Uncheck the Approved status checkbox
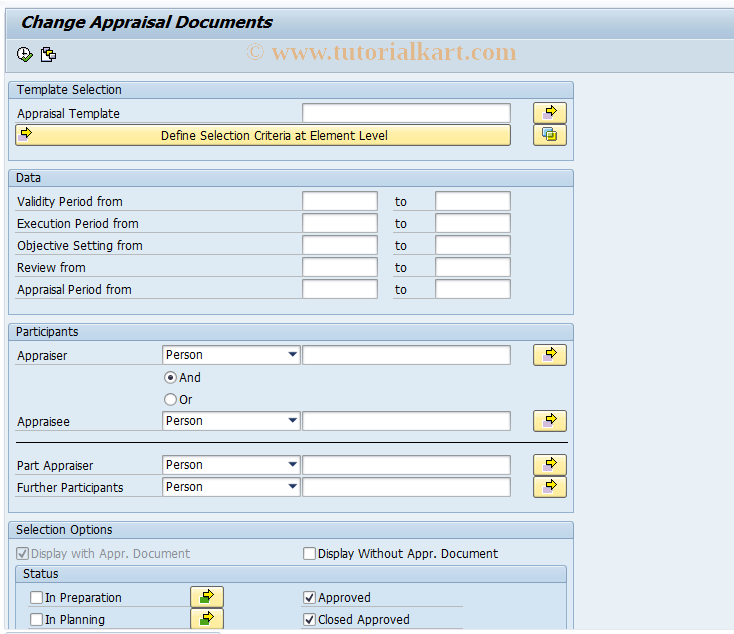The image size is (734, 634). tap(309, 597)
